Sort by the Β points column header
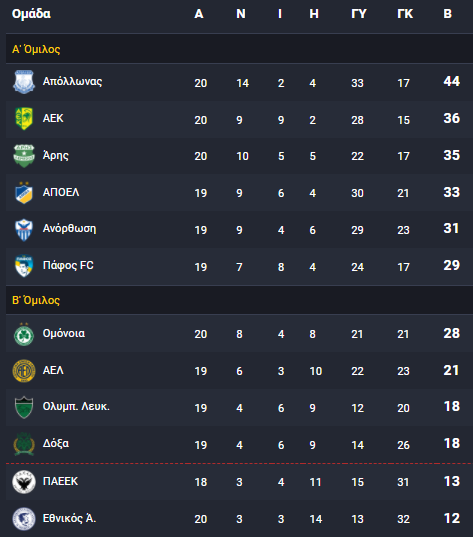Viewport: 473px width, 538px height. [x=447, y=14]
